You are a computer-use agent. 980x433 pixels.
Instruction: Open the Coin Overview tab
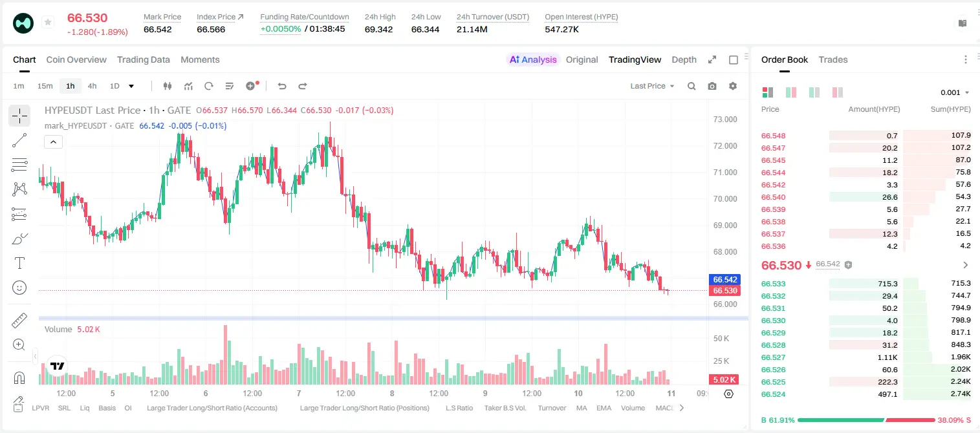pyautogui.click(x=76, y=59)
